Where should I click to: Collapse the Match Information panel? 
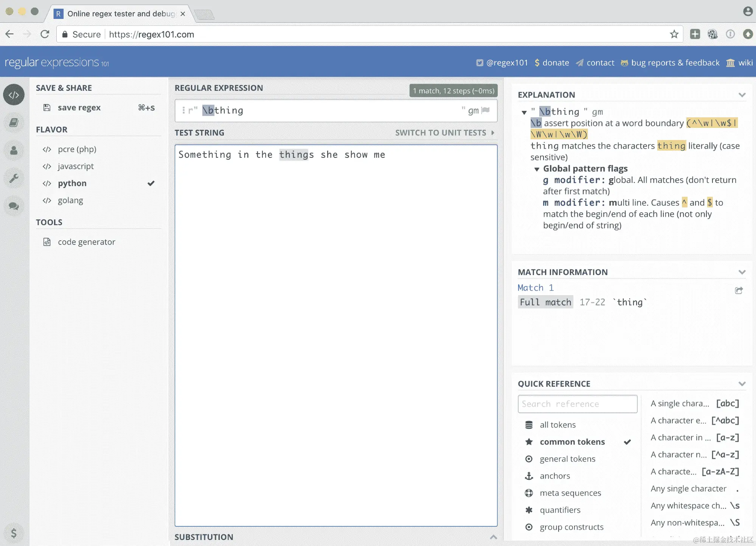point(742,272)
